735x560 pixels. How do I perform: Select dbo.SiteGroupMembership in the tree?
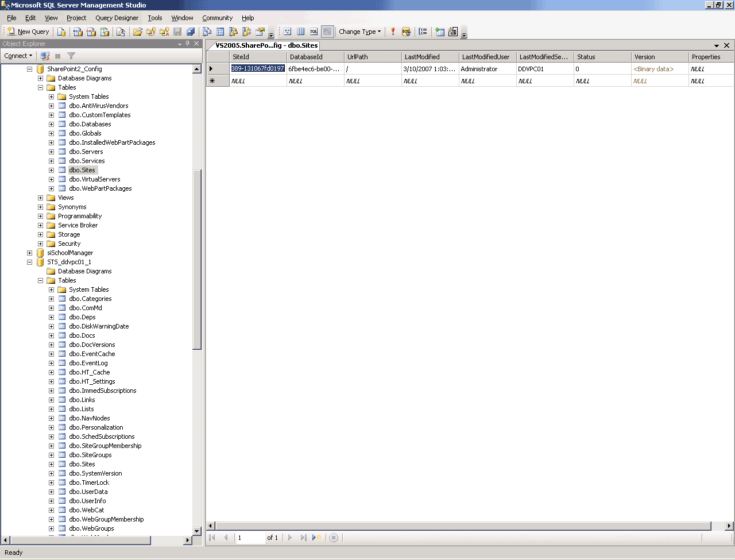tap(105, 446)
